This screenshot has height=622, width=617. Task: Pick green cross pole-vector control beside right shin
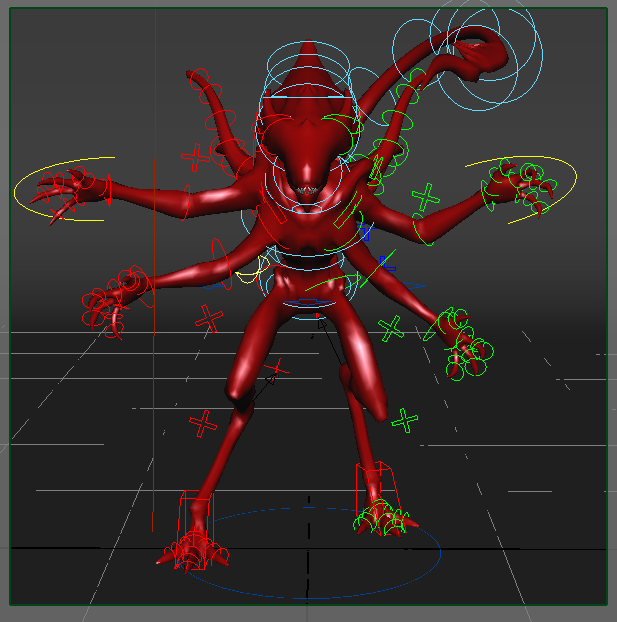pos(404,420)
